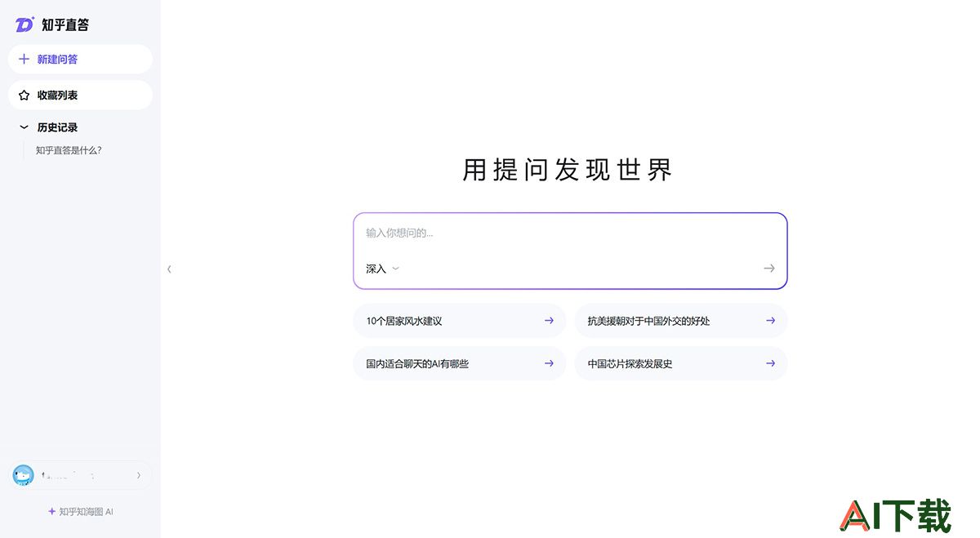Click the star icon beside 收藏列表
Screen dimensions: 980x538
(x=24, y=95)
